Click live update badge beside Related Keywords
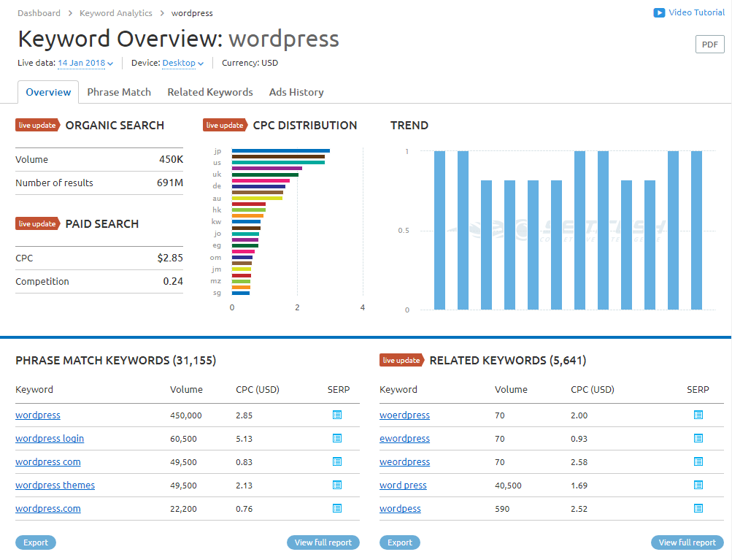The width and height of the screenshot is (732, 560). tap(401, 360)
